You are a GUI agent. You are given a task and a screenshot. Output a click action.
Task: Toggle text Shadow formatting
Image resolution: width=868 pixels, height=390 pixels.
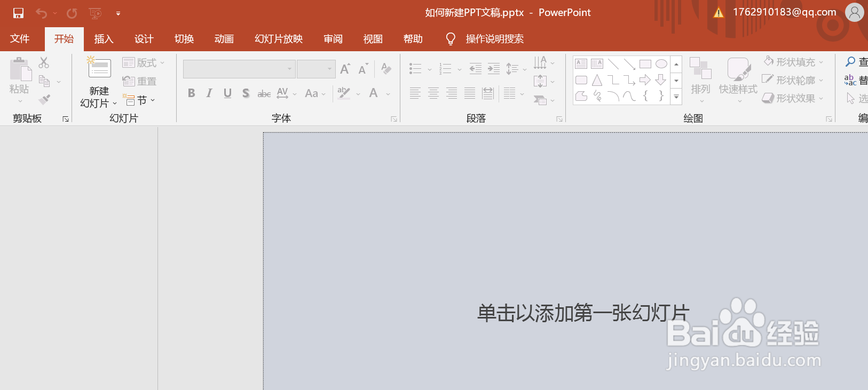click(x=246, y=93)
